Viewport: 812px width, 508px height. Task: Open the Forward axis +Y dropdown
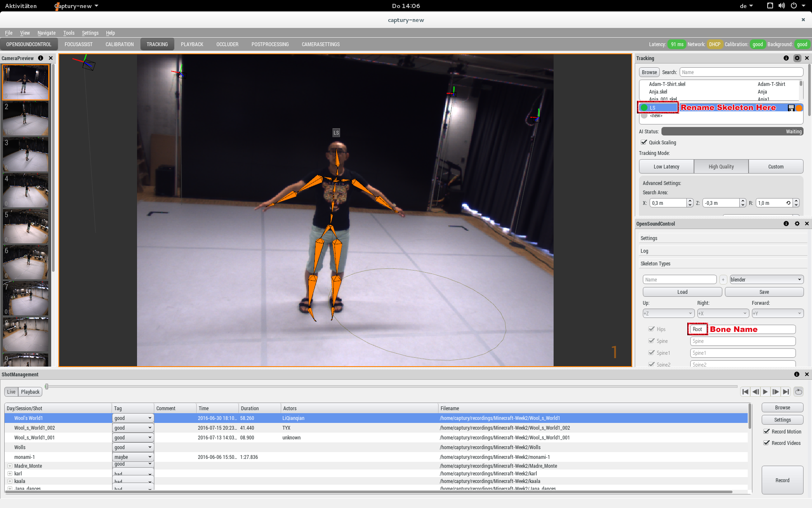coord(778,313)
